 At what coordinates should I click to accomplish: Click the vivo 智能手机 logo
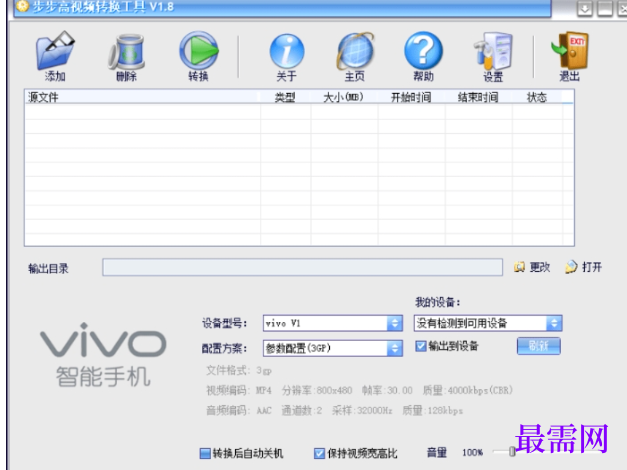(x=103, y=355)
